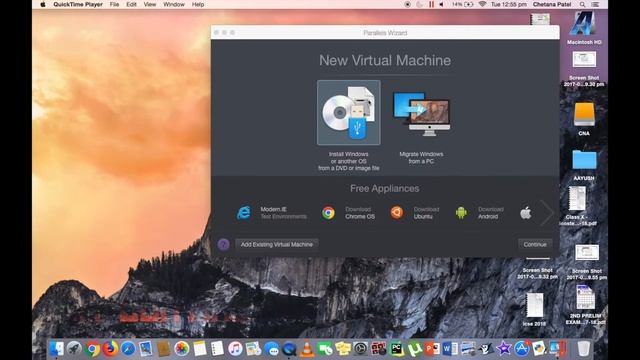This screenshot has height=360, width=640.
Task: Open Parallels Desktop from the dock
Action: [558, 349]
